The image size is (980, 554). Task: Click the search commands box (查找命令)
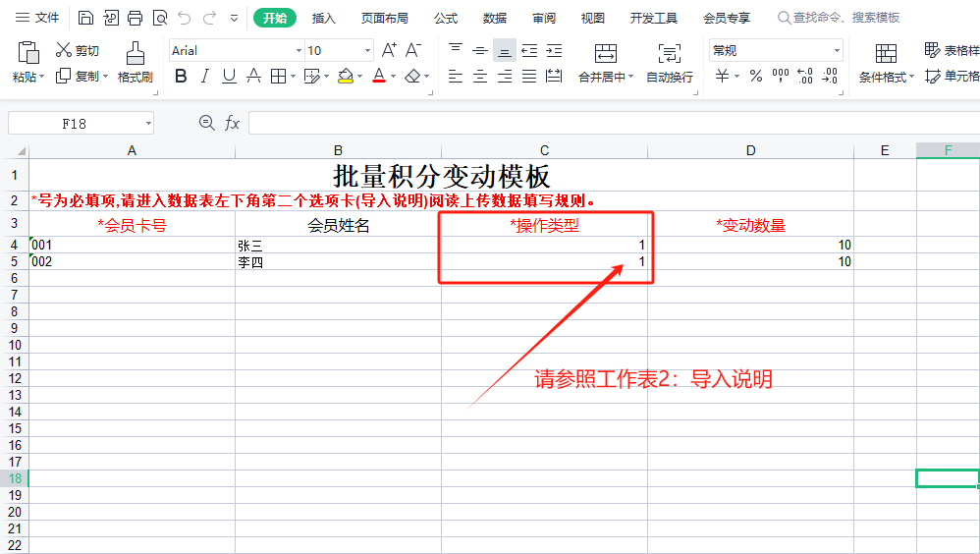(x=844, y=18)
